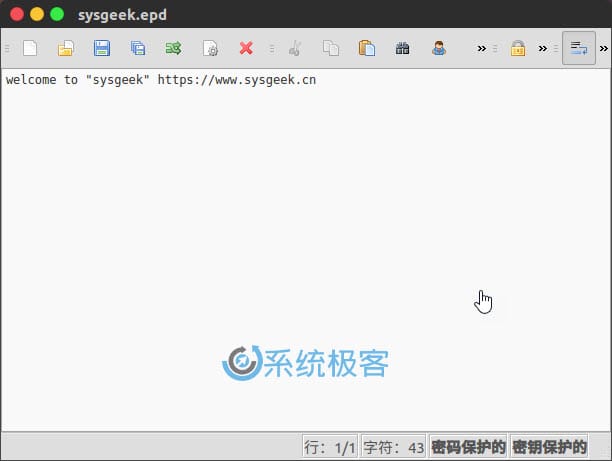Expand the overflow chevron at toolbar's right end
Viewport: 612px width, 461px height.
point(603,48)
